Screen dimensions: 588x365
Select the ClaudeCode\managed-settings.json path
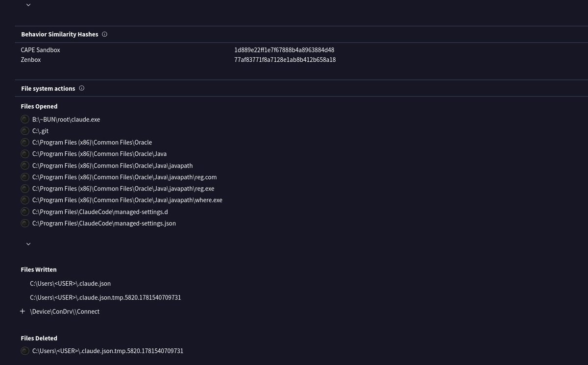[104, 223]
